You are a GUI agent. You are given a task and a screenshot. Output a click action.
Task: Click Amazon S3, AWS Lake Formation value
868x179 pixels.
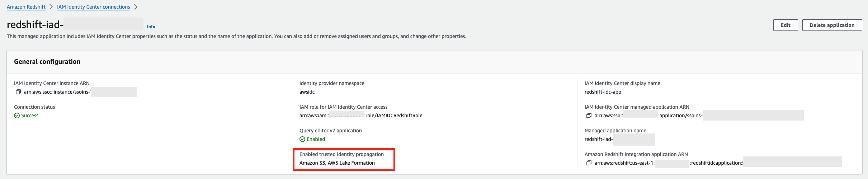click(x=337, y=163)
